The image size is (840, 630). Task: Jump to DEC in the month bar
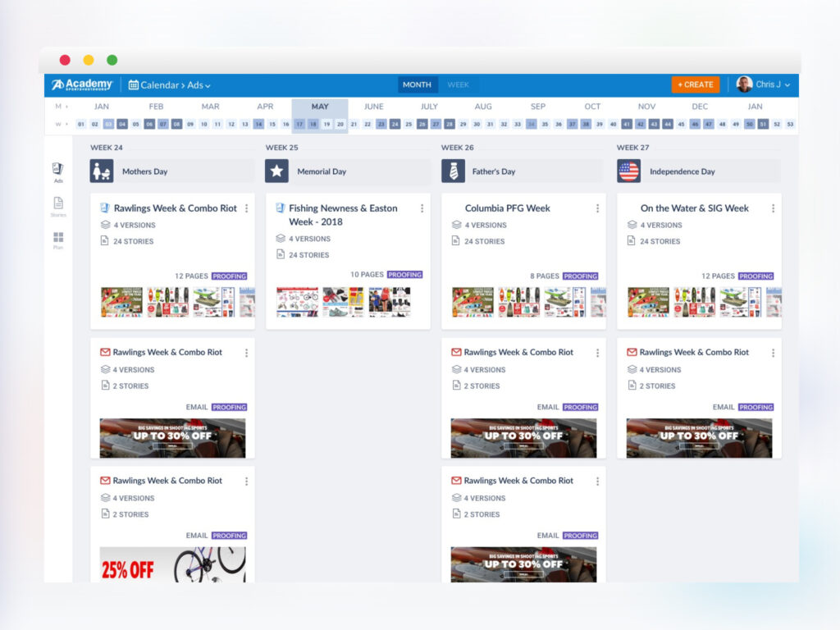coord(700,107)
